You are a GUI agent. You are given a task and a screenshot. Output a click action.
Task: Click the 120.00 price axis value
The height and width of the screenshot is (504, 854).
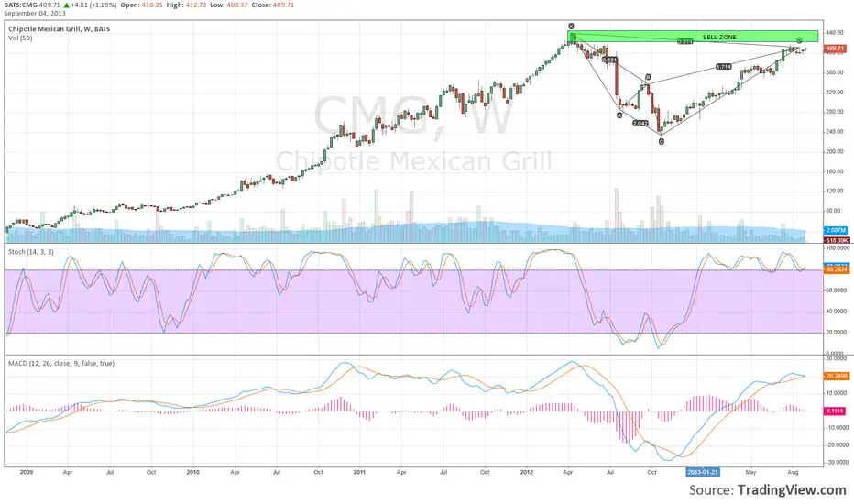(x=835, y=191)
